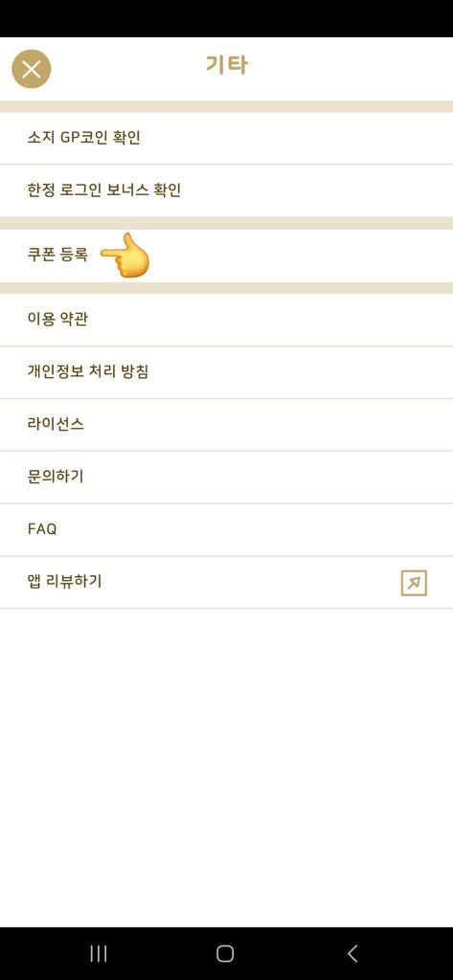The height and width of the screenshot is (980, 453).
Task: Open the 쿠폰 등록 entry
Action: coord(226,256)
